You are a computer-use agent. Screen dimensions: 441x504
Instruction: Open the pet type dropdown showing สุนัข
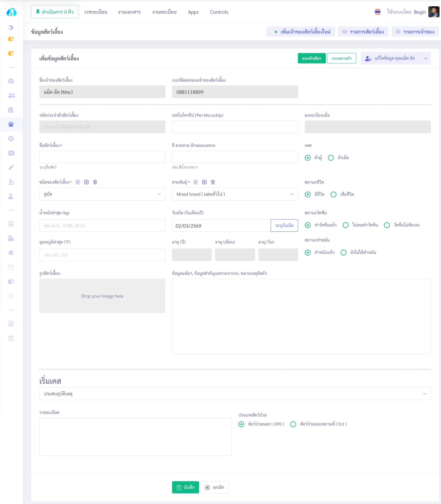[102, 194]
